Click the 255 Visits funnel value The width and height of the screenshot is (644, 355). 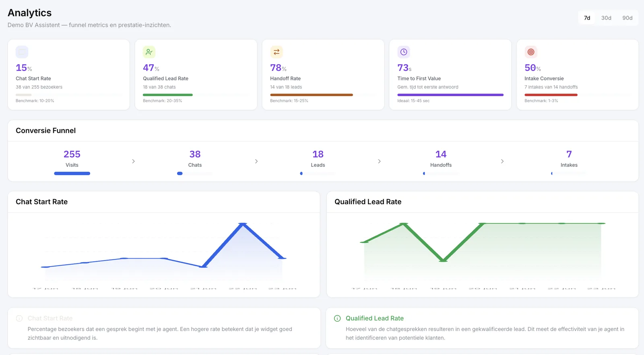(72, 154)
